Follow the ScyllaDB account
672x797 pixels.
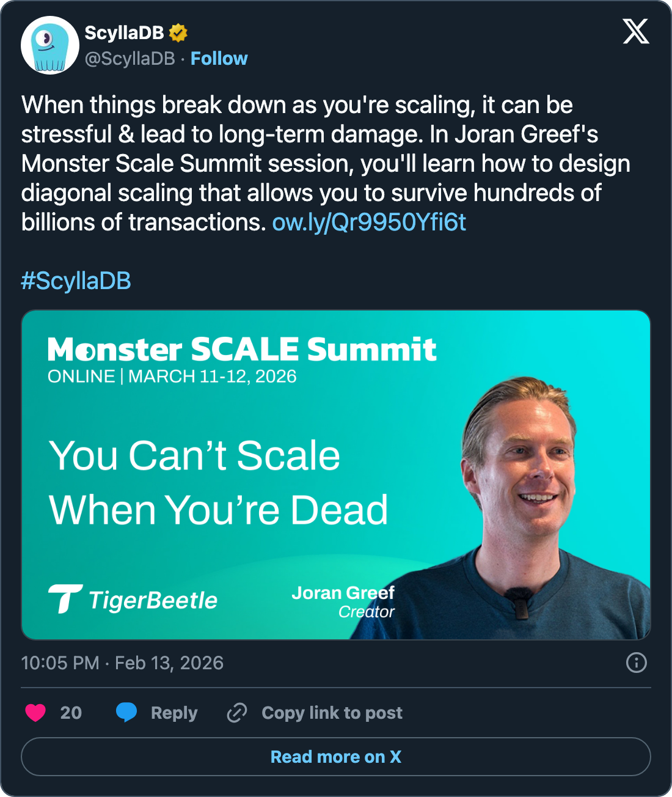pos(219,59)
